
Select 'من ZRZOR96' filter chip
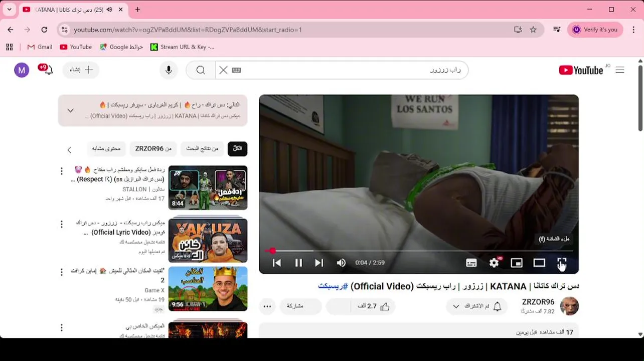[x=153, y=148]
